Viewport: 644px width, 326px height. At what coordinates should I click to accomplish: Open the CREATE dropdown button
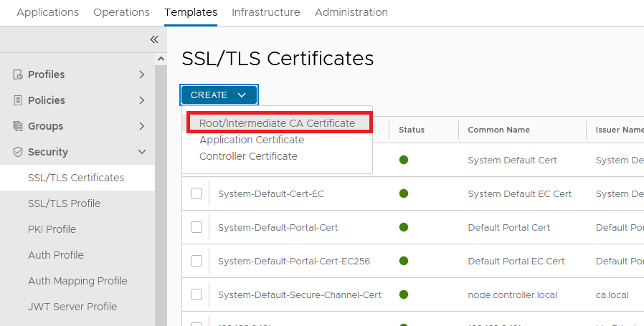pos(219,95)
